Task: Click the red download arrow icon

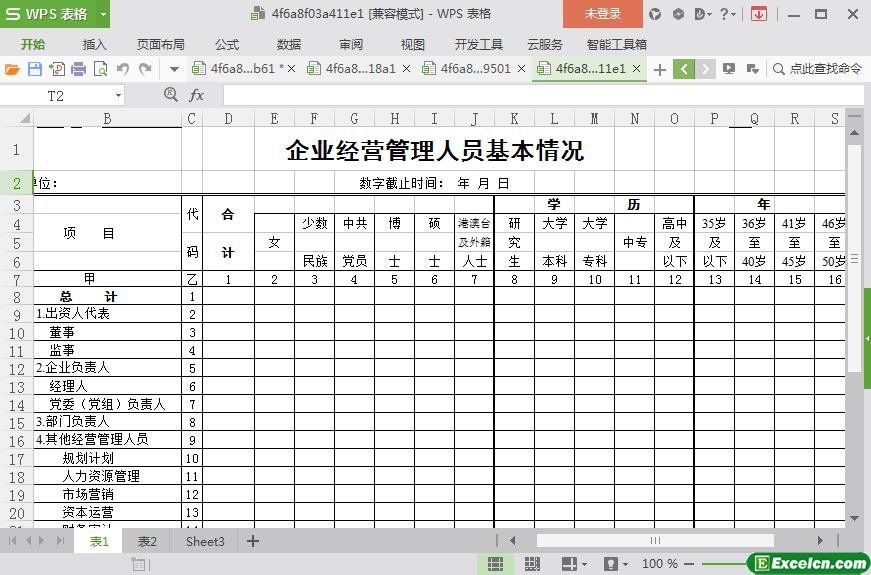Action: coord(758,14)
